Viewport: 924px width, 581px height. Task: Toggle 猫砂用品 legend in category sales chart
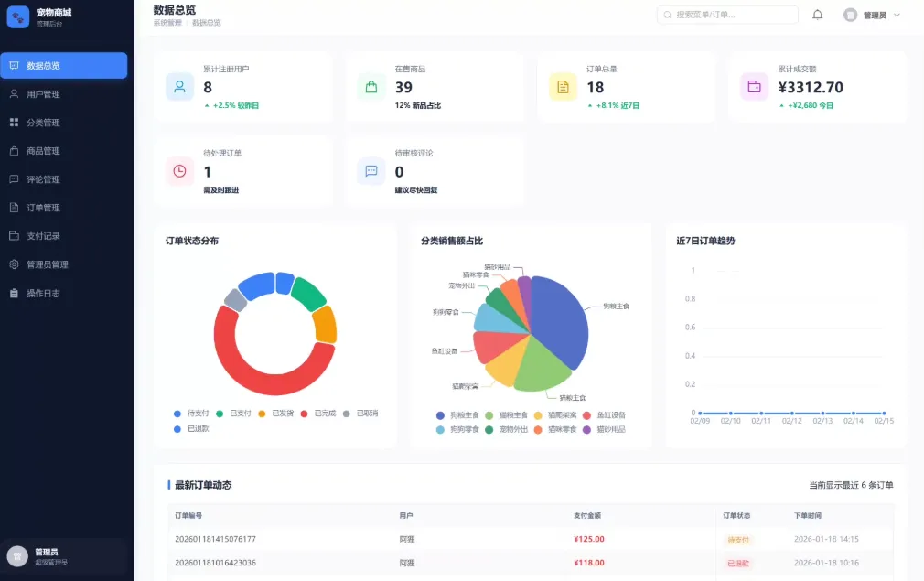click(605, 429)
